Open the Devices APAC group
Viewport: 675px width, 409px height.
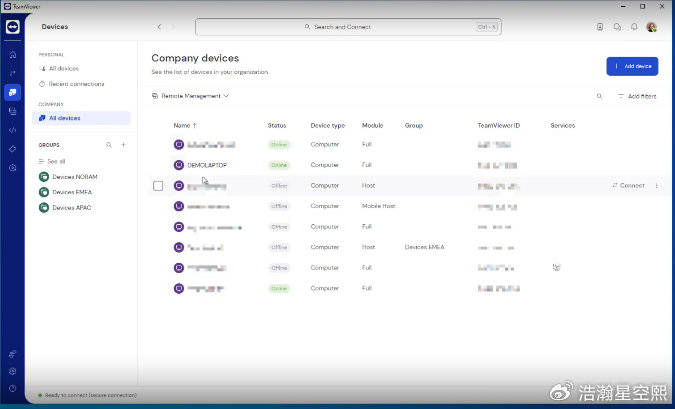tap(65, 208)
